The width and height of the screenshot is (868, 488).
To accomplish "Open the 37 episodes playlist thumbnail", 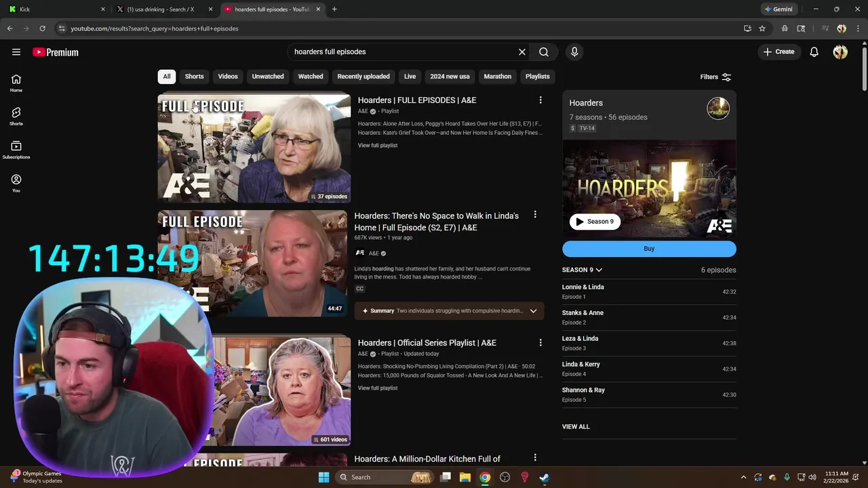I will tap(254, 148).
